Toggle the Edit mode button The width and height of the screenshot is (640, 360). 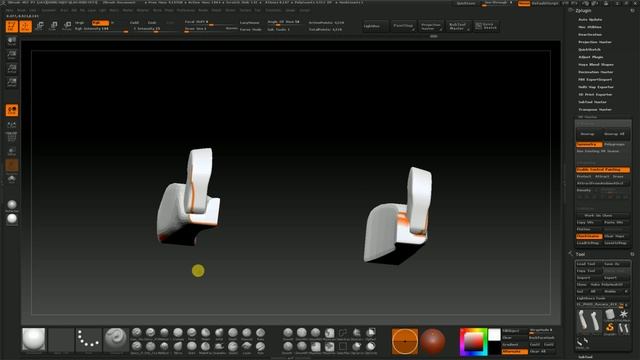coord(12,26)
